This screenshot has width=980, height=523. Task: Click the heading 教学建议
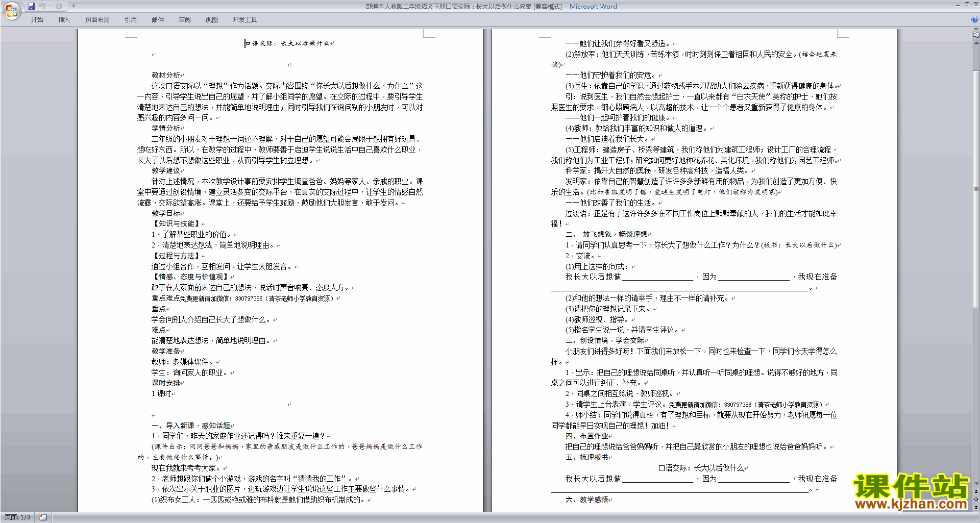(165, 170)
